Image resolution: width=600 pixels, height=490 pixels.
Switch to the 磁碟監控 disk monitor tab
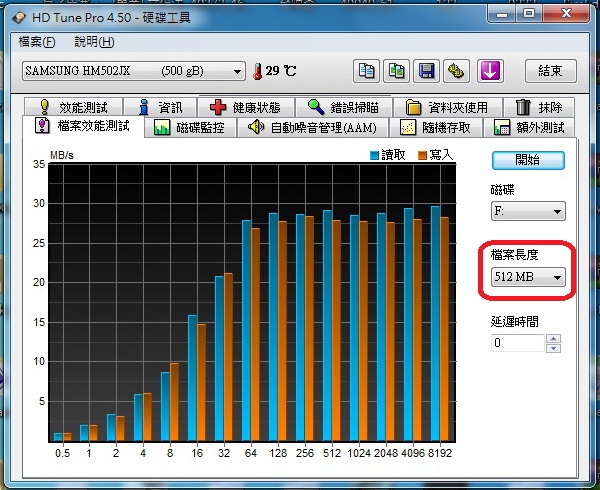pyautogui.click(x=190, y=127)
